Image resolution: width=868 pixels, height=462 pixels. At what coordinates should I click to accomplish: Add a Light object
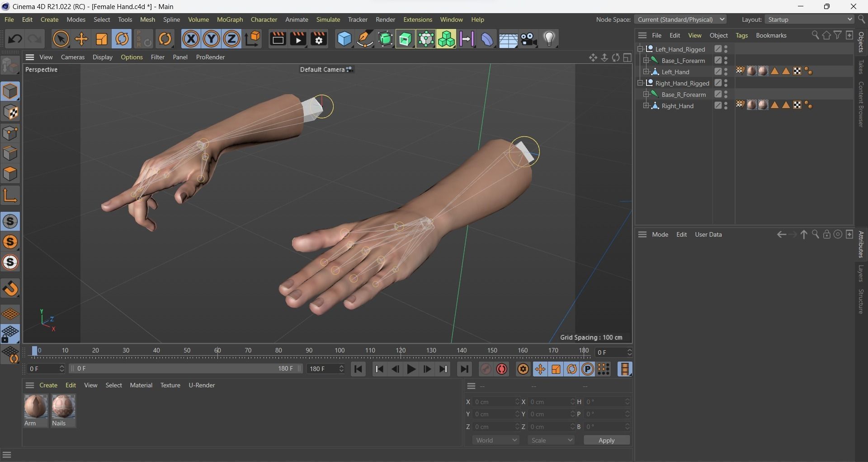(x=549, y=39)
